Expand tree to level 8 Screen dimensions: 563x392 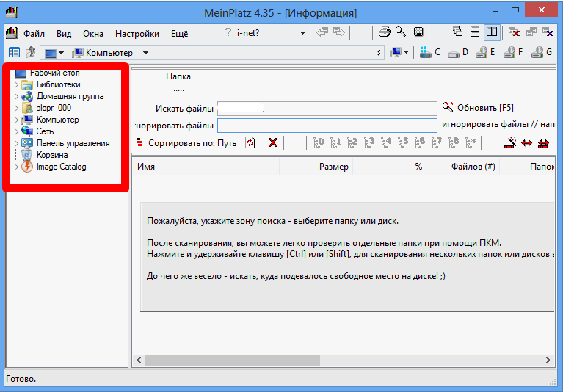(x=454, y=142)
